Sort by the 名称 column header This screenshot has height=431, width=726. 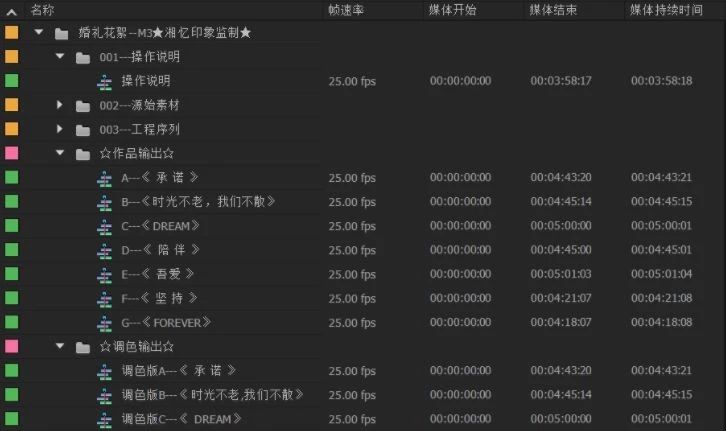coord(43,10)
